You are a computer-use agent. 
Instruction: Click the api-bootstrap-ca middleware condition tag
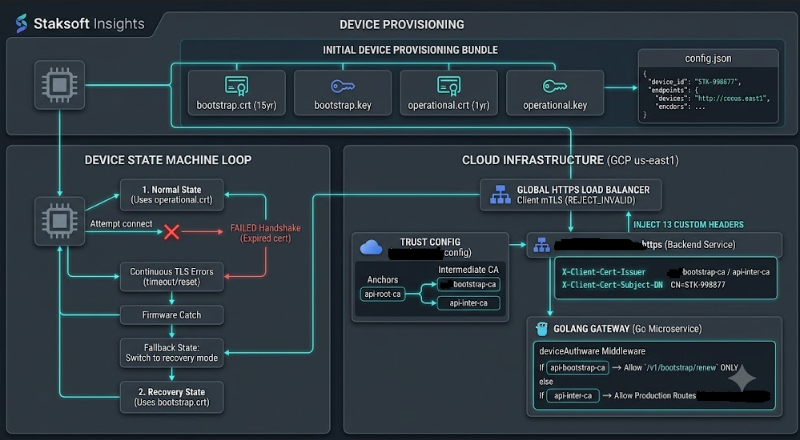click(x=578, y=368)
